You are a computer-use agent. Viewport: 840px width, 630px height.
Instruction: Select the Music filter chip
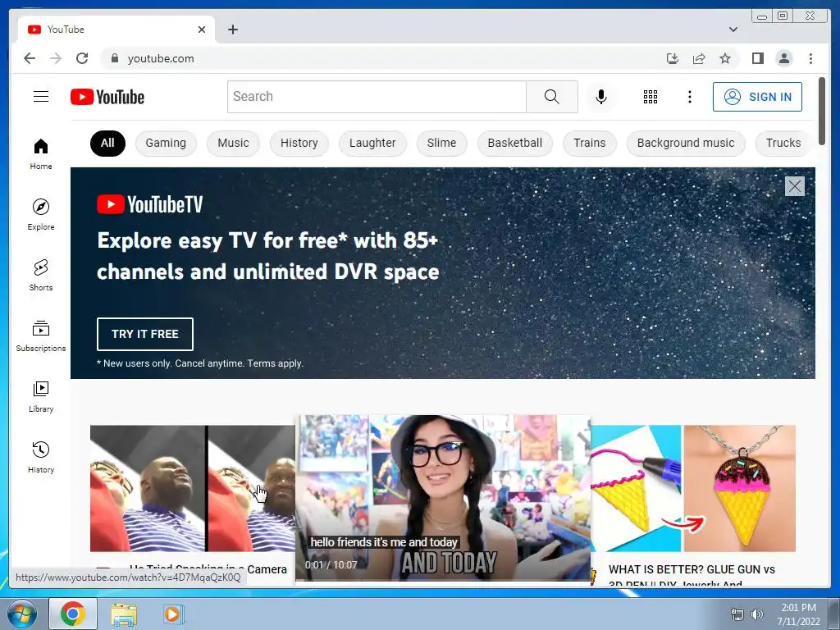pyautogui.click(x=233, y=143)
